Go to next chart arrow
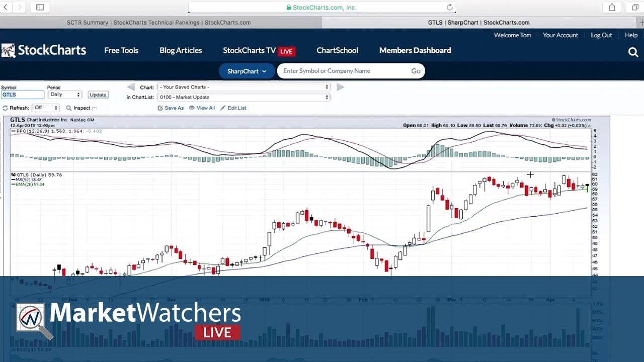Image resolution: width=644 pixels, height=362 pixels. 340,87
